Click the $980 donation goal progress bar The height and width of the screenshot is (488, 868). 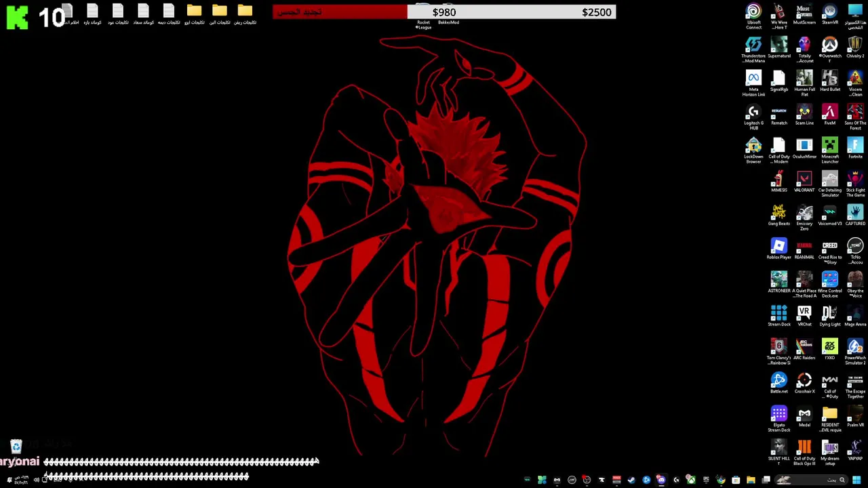click(444, 12)
